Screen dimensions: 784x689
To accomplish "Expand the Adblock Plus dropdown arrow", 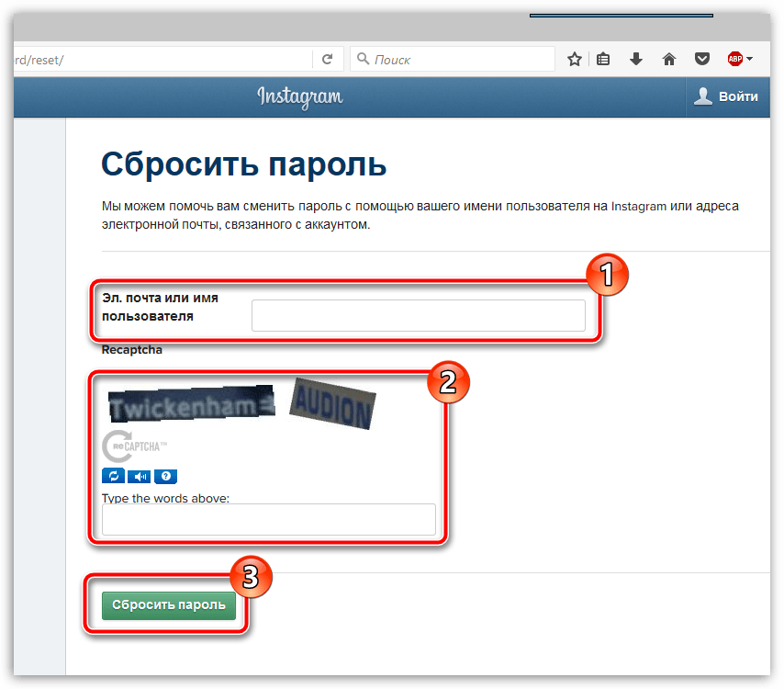I will [749, 59].
